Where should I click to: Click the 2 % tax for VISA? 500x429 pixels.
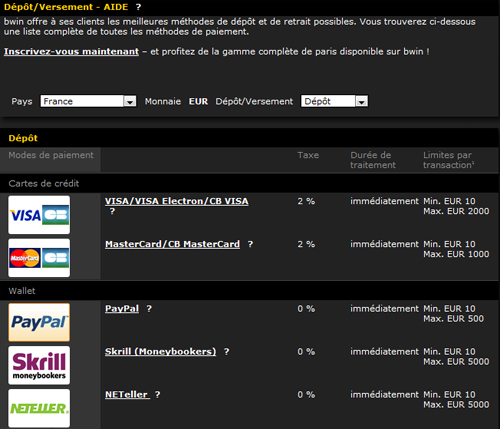(x=306, y=201)
